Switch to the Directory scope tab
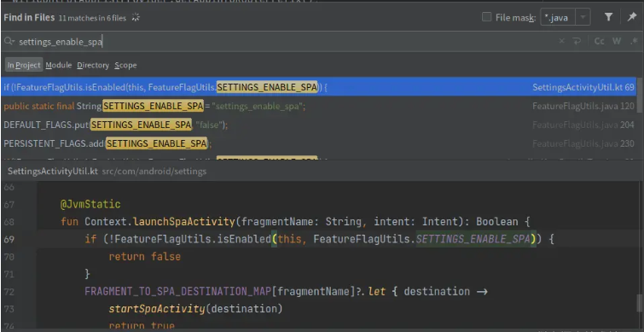This screenshot has height=332, width=644. pyautogui.click(x=93, y=65)
